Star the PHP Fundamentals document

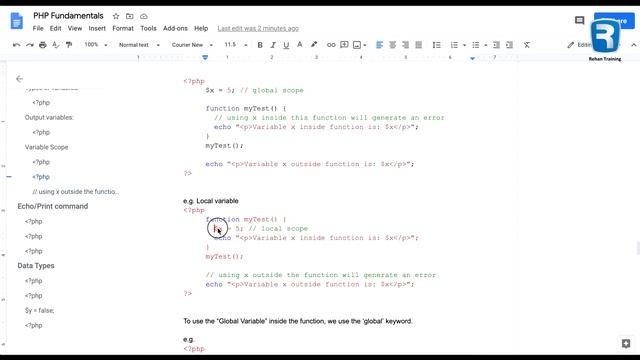(x=116, y=16)
